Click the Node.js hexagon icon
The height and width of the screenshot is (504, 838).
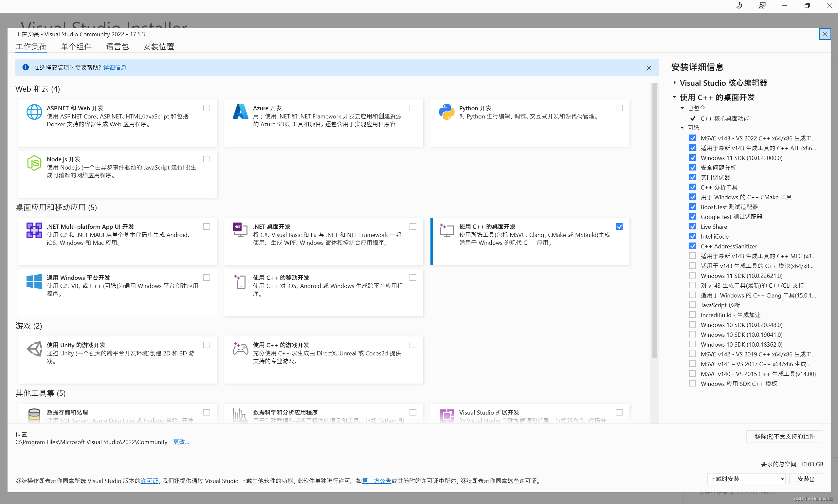point(34,163)
